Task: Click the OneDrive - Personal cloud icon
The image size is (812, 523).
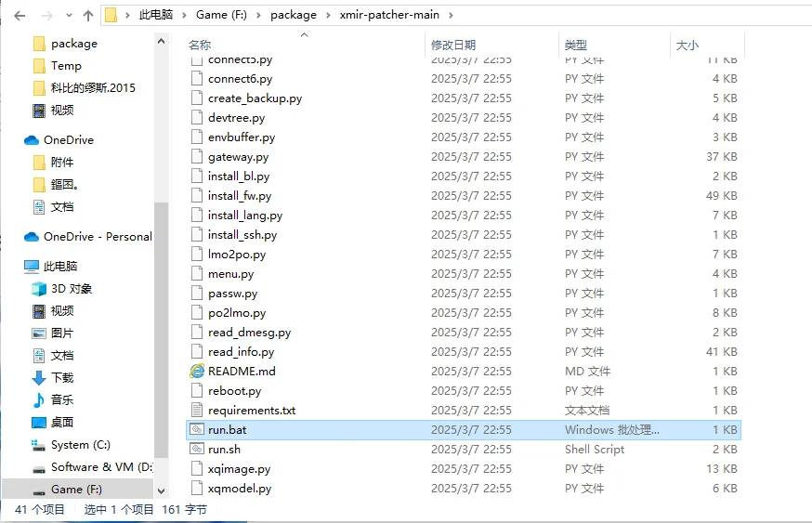Action: pos(32,237)
